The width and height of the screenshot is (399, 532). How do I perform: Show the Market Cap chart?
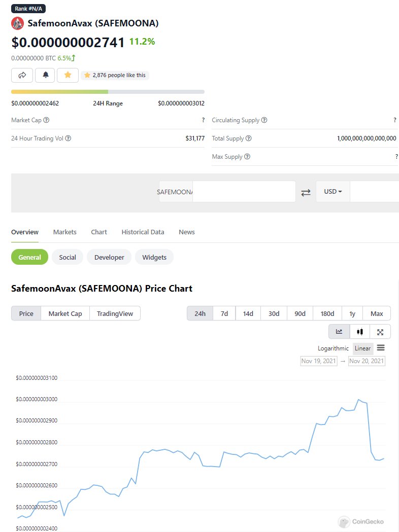click(65, 313)
